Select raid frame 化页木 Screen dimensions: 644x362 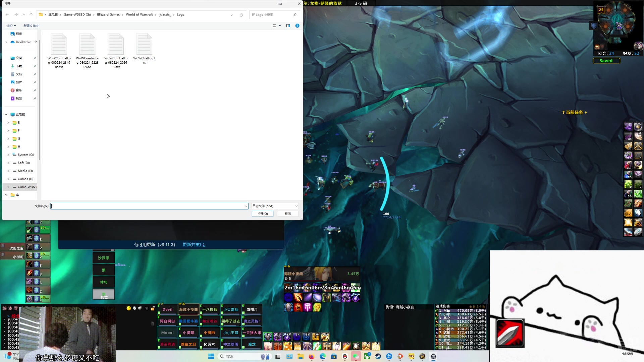pyautogui.click(x=210, y=344)
